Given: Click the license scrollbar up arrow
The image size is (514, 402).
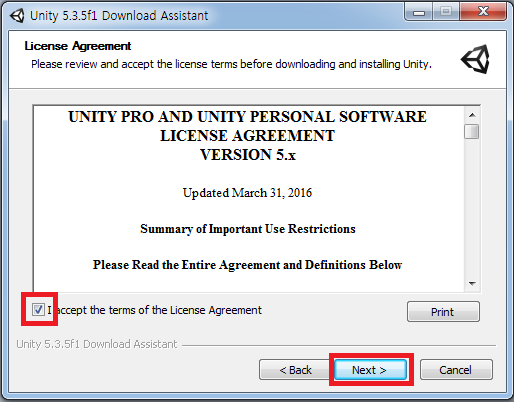Looking at the screenshot, I should tap(472, 115).
